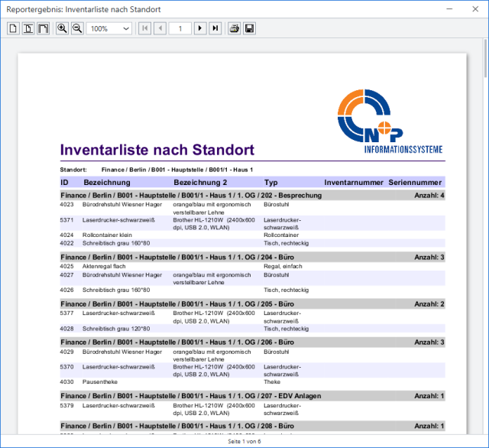The image size is (489, 448).
Task: Click ID '5370' in the list
Action: click(66, 367)
